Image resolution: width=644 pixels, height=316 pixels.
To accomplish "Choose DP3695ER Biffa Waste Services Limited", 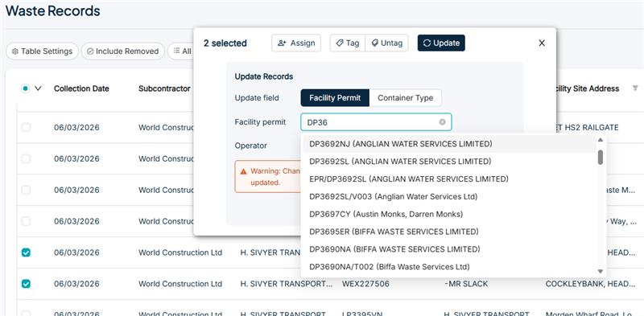I will pos(449,232).
